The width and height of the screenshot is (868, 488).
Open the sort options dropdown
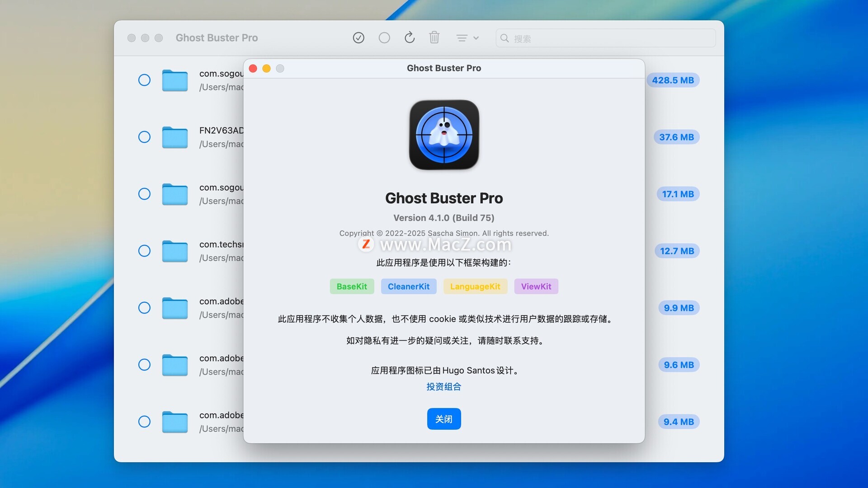pyautogui.click(x=467, y=38)
